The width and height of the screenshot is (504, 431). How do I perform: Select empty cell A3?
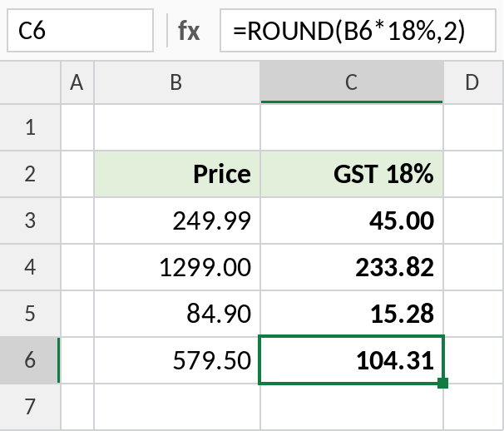(x=77, y=220)
